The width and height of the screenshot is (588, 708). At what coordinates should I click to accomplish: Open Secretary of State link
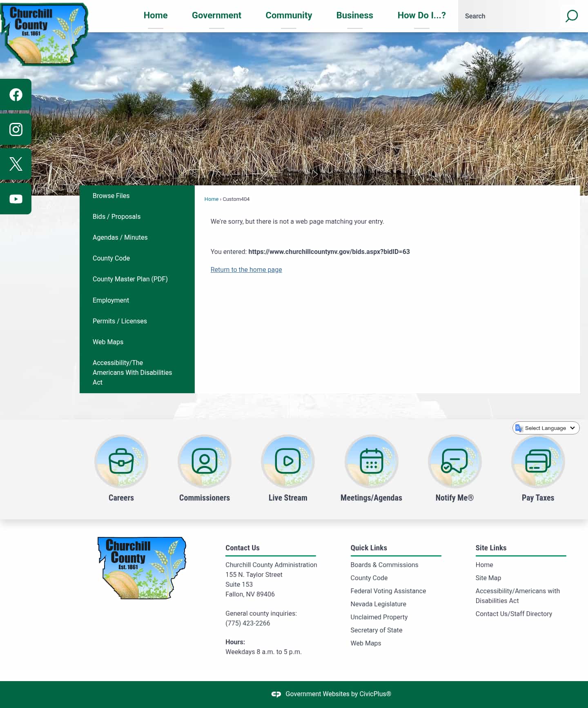[376, 630]
